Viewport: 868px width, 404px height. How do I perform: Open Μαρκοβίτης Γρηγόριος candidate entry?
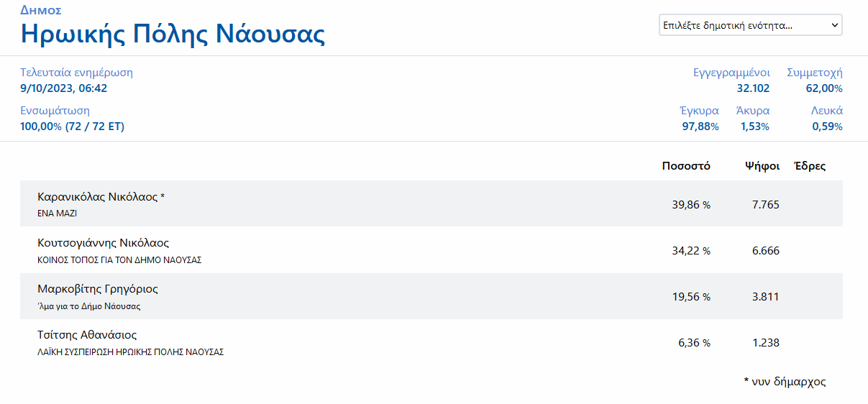tap(97, 289)
